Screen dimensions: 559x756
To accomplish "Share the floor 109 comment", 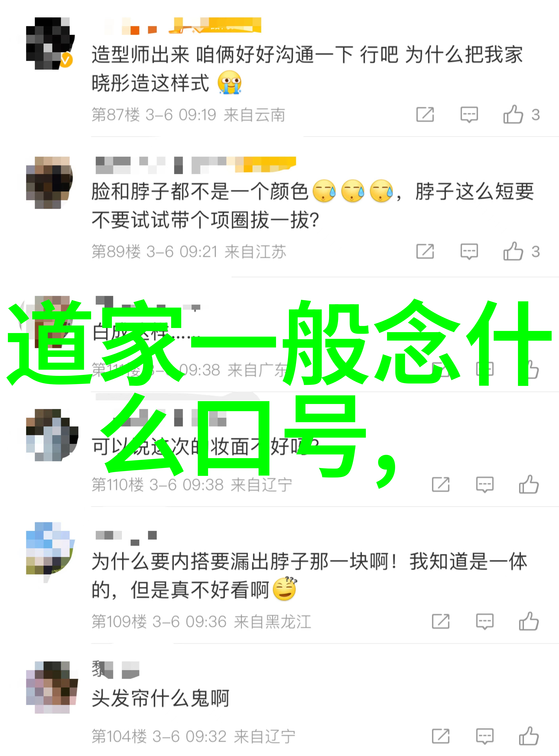I will pos(441,621).
